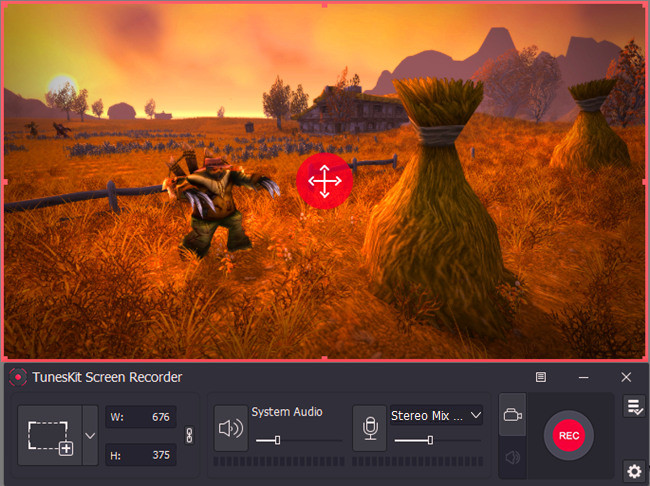The image size is (650, 486).
Task: Open the Stereo Mix device dropdown
Action: pyautogui.click(x=436, y=416)
